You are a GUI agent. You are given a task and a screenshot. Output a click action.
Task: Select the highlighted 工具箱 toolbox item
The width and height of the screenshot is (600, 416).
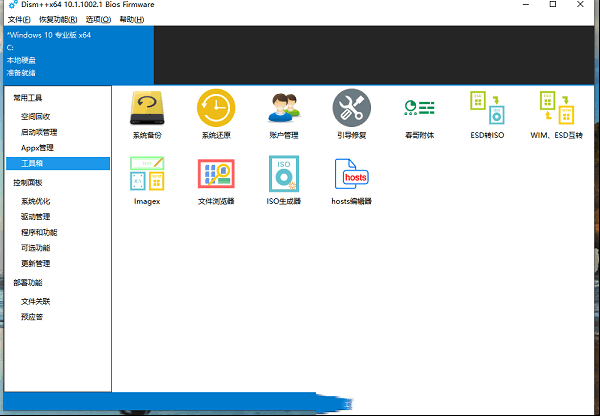click(x=58, y=163)
